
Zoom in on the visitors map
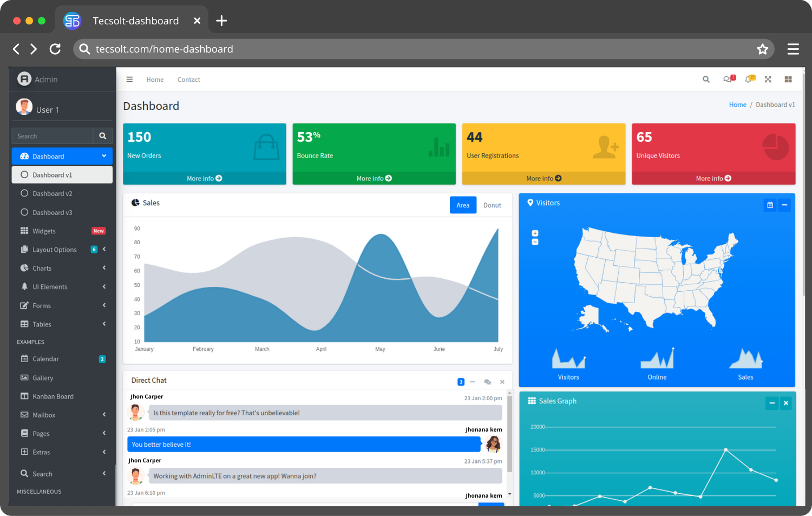(x=535, y=233)
